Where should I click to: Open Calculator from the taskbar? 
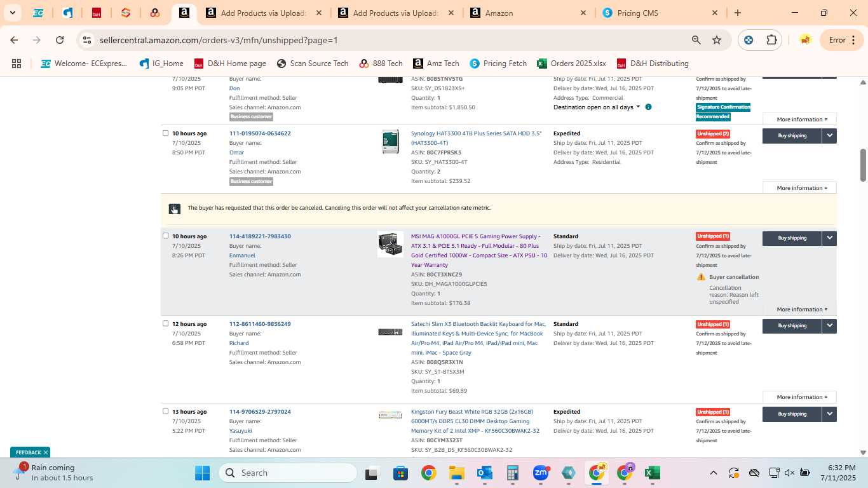(x=513, y=473)
